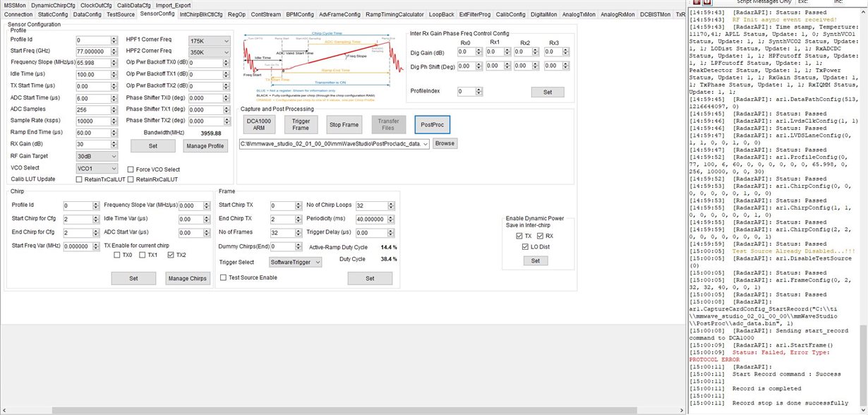Open the RF Gain Target dropdown

(96, 157)
